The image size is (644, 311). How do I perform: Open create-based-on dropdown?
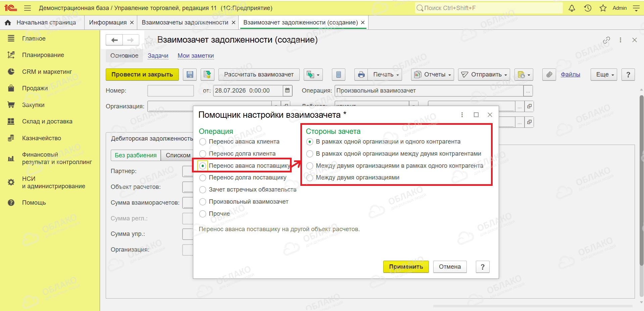[313, 74]
